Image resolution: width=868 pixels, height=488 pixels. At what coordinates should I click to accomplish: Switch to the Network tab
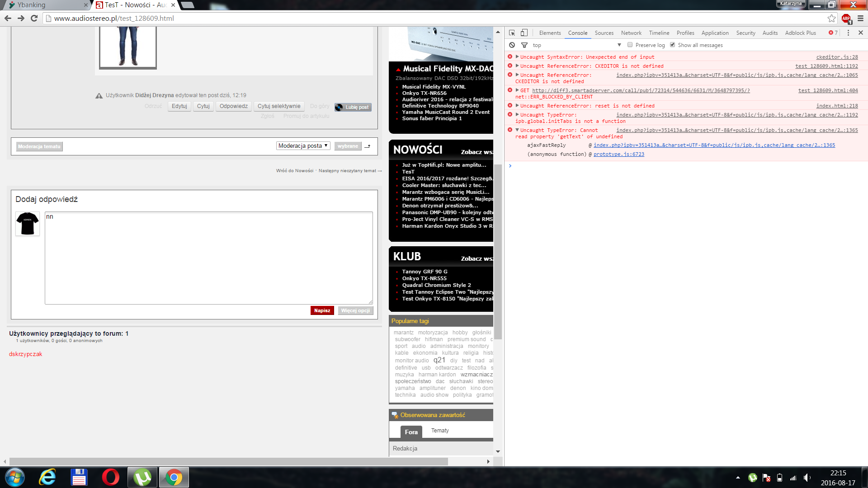631,33
